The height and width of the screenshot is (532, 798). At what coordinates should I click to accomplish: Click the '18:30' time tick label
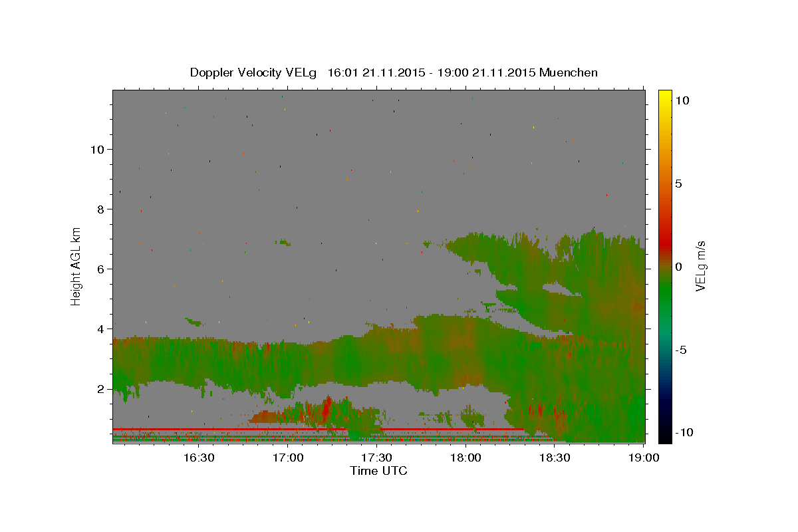(x=555, y=458)
